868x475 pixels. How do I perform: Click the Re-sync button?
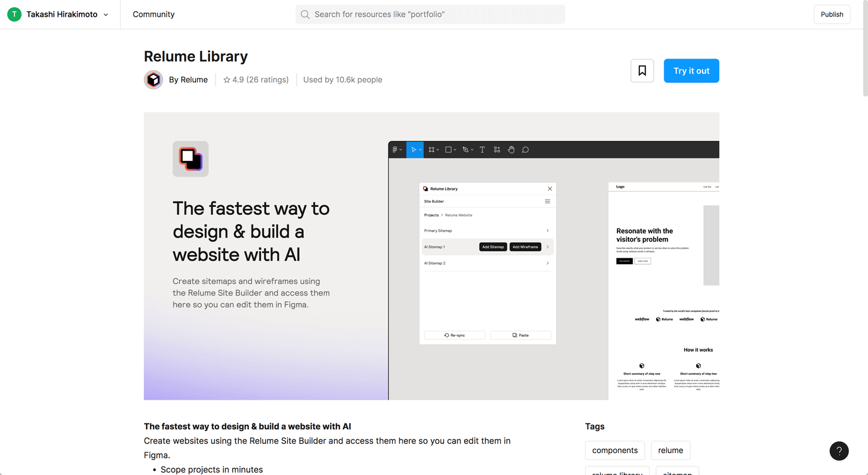tap(455, 335)
